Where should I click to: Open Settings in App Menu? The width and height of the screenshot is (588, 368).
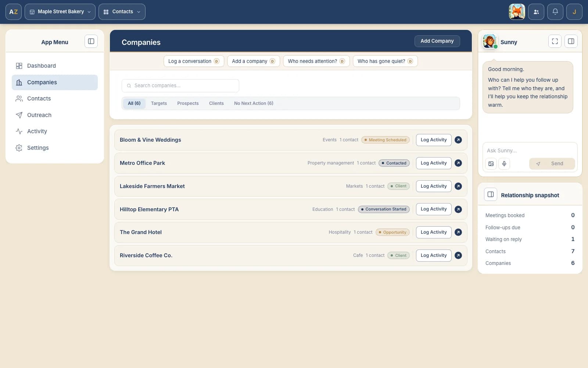(55, 148)
